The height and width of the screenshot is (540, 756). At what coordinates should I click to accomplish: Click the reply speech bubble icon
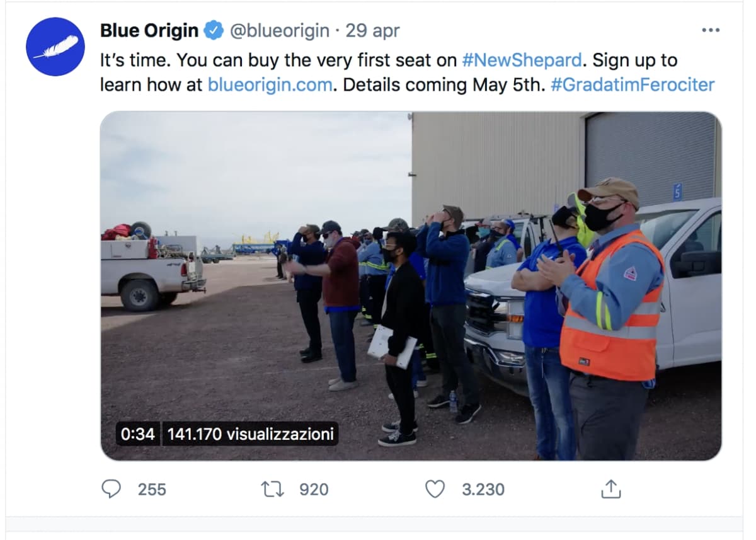tap(111, 489)
